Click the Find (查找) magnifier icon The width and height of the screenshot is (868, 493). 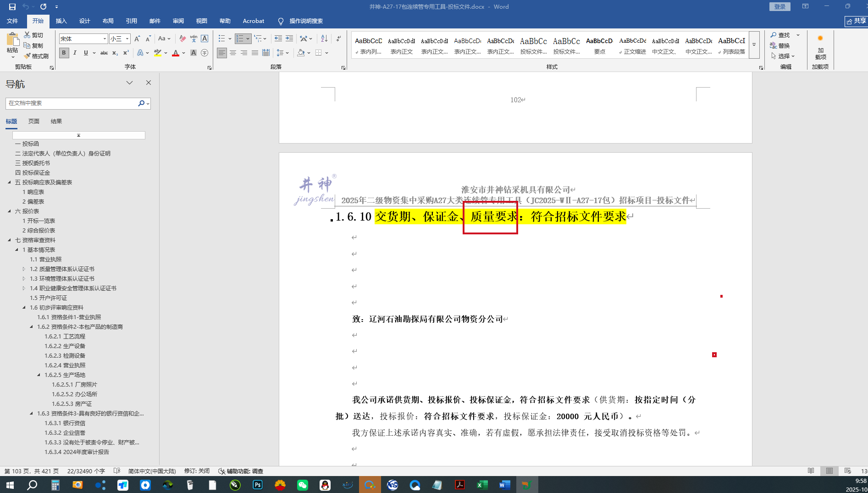(x=774, y=35)
